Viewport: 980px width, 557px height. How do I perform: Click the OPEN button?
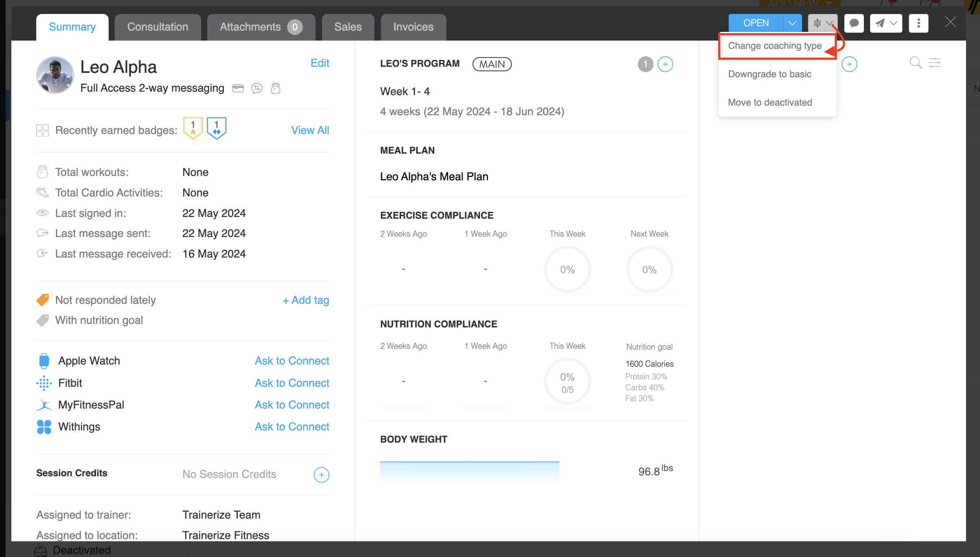[756, 23]
